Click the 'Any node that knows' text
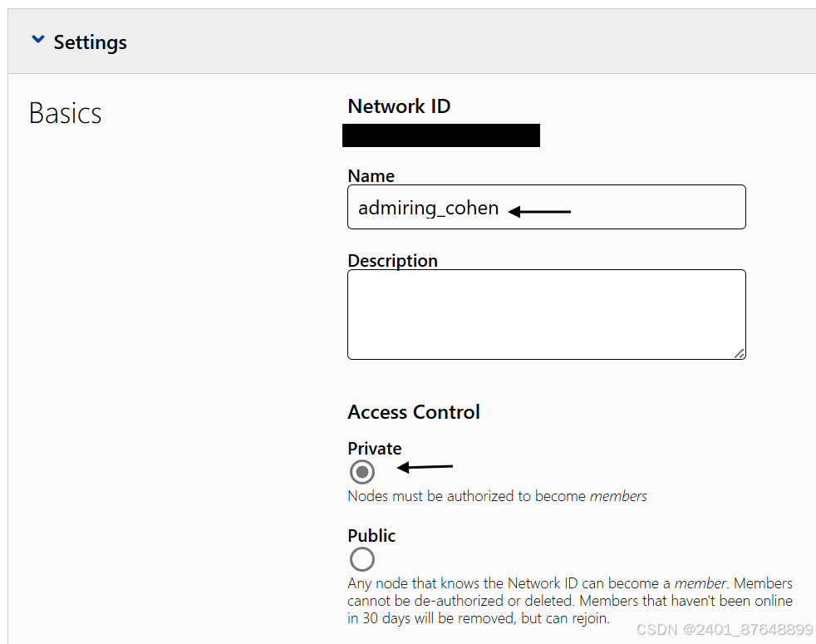Image resolution: width=816 pixels, height=644 pixels. (x=570, y=601)
